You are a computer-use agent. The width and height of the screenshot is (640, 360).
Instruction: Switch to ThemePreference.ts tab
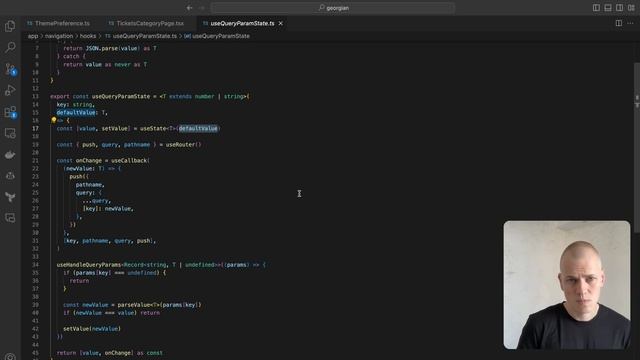pos(58,23)
